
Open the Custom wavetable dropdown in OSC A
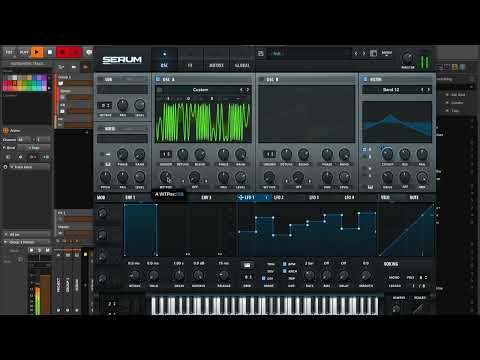pyautogui.click(x=200, y=90)
